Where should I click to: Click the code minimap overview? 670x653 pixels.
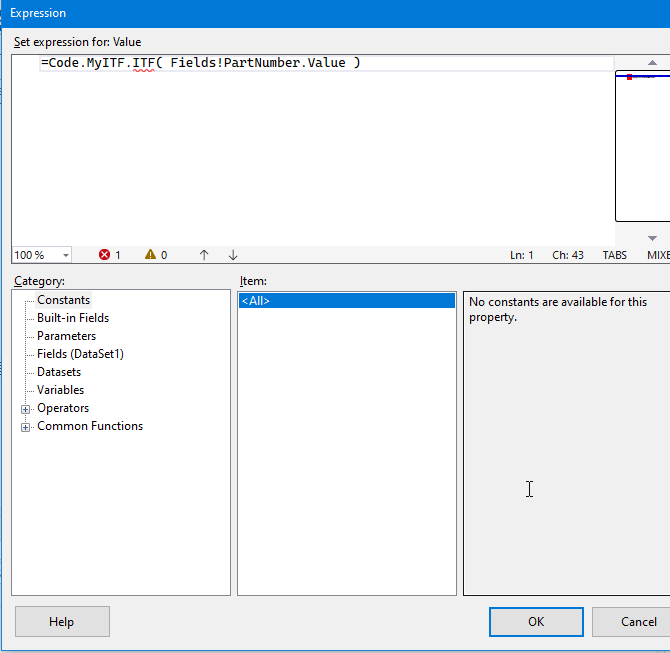click(643, 147)
